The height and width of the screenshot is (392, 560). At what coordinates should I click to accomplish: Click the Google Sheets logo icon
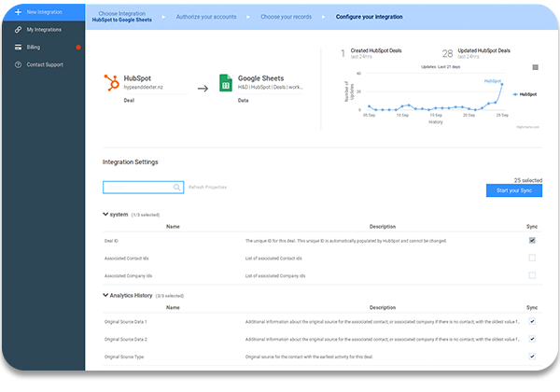[225, 83]
